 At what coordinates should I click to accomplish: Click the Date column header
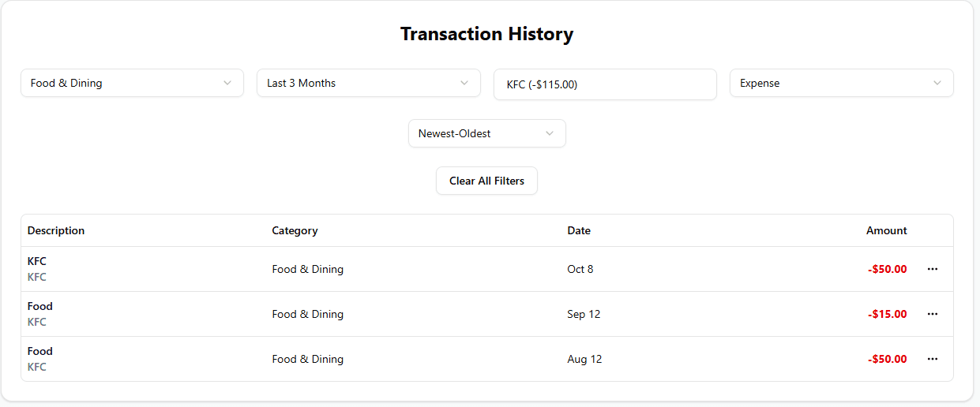[578, 230]
